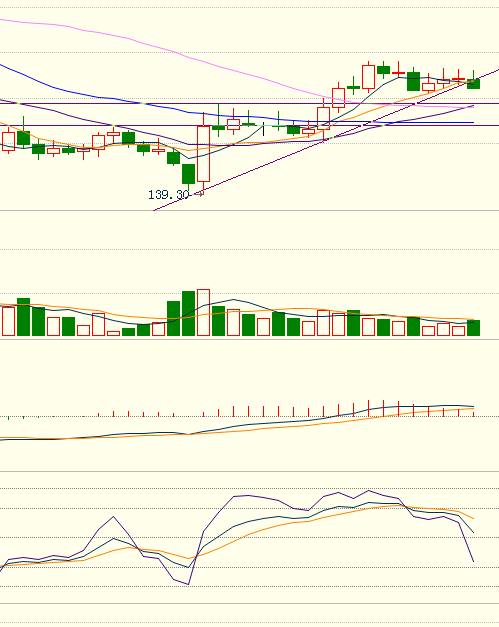Select the upper horizontal purple support line
Viewport: 499px width, 627px height.
click(250, 104)
